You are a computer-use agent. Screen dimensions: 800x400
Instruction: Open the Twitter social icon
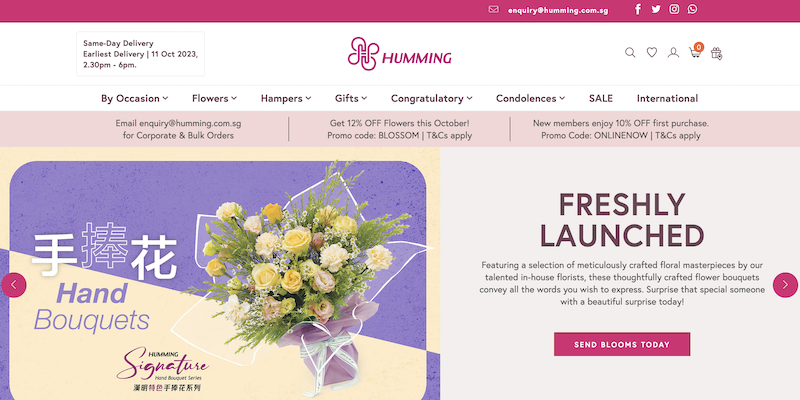[656, 9]
